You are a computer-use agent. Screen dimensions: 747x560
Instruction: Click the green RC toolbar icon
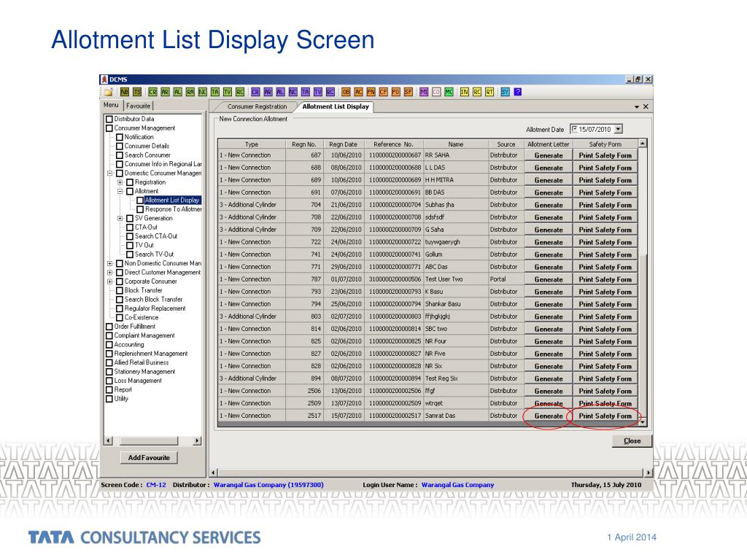[x=240, y=92]
